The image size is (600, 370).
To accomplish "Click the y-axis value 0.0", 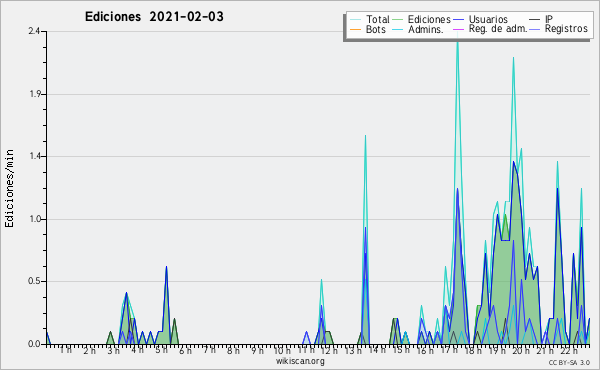I will pyautogui.click(x=34, y=344).
